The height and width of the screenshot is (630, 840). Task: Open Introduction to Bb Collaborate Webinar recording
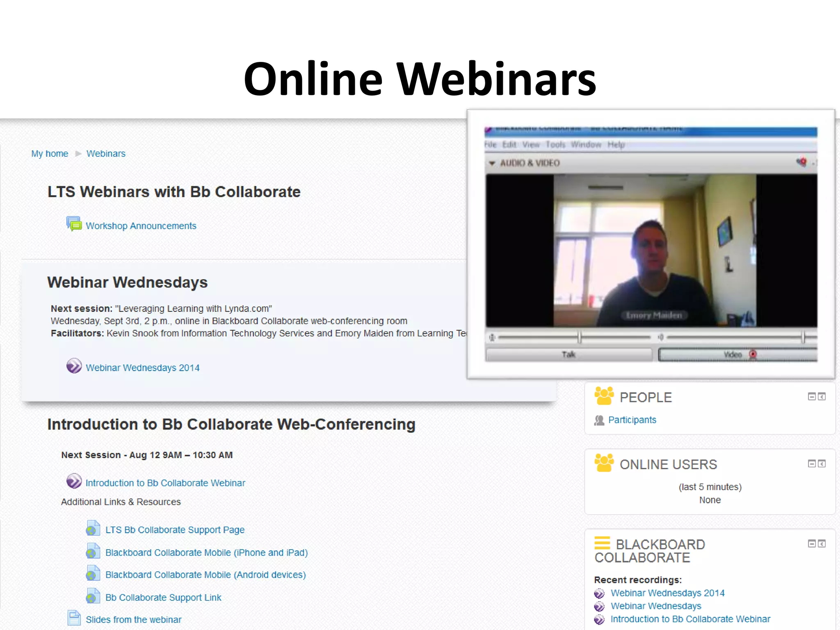coord(690,619)
